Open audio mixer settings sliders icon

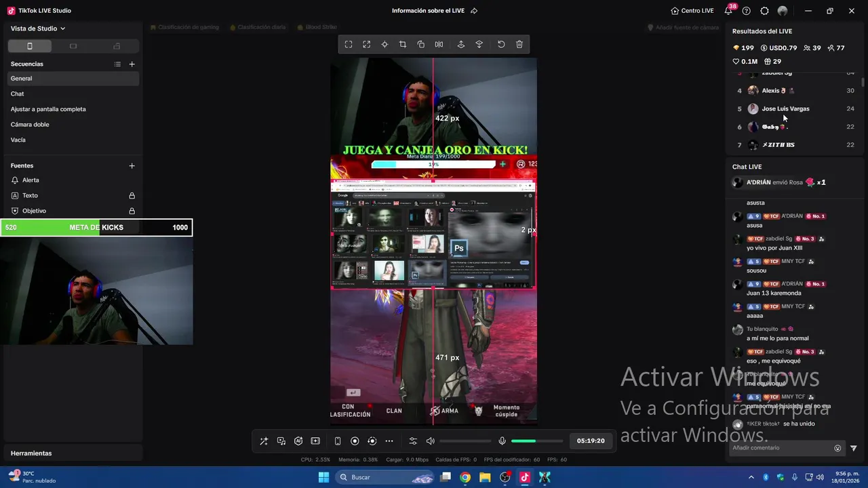click(413, 441)
